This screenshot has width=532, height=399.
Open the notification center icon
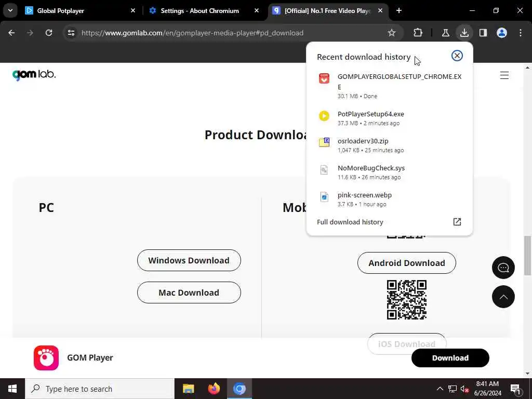tap(515, 389)
